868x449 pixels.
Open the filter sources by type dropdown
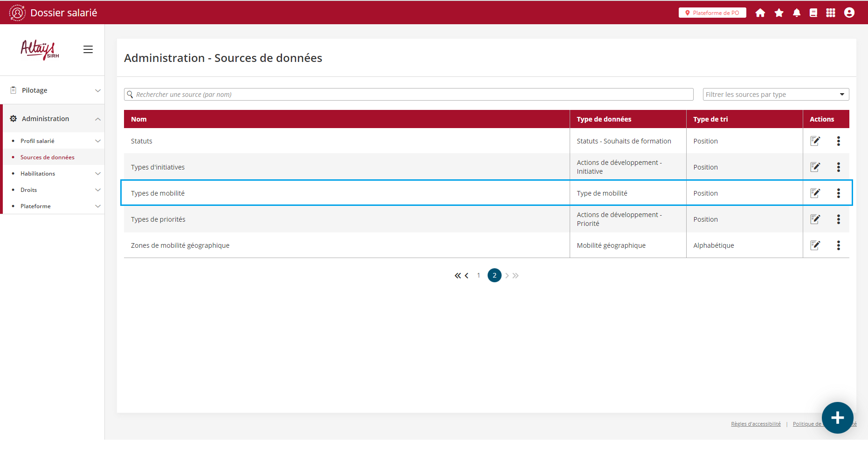(x=776, y=95)
